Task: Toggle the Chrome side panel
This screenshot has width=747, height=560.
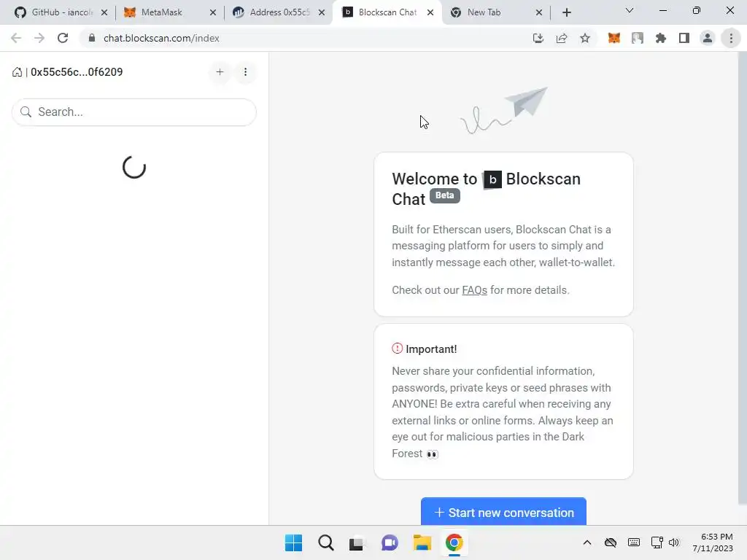Action: click(x=684, y=38)
